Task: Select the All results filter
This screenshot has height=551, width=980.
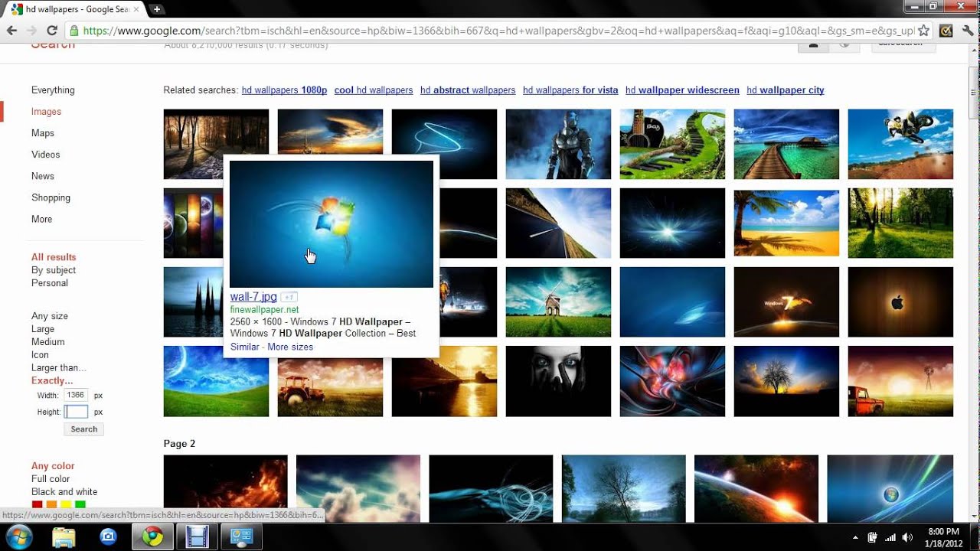Action: (54, 257)
